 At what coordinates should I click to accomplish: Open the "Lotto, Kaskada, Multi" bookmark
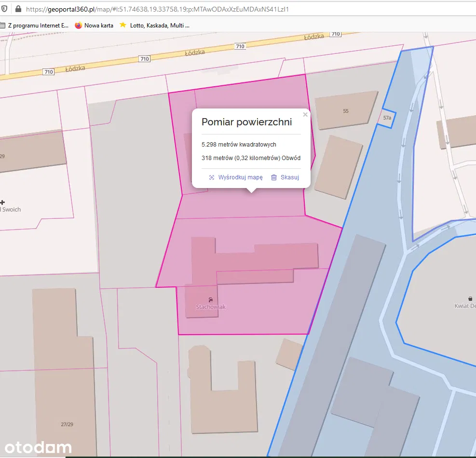coord(154,25)
